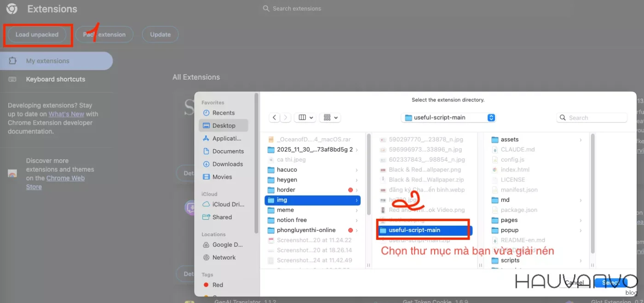Focus the file dialog Search field
This screenshot has height=303, width=644.
click(592, 117)
